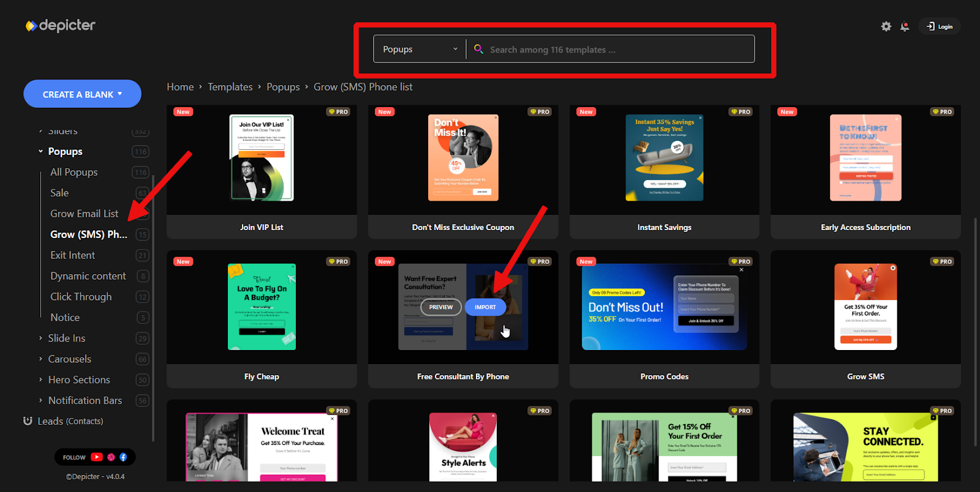Open Grow Email List category
Image resolution: width=980 pixels, height=492 pixels.
85,214
